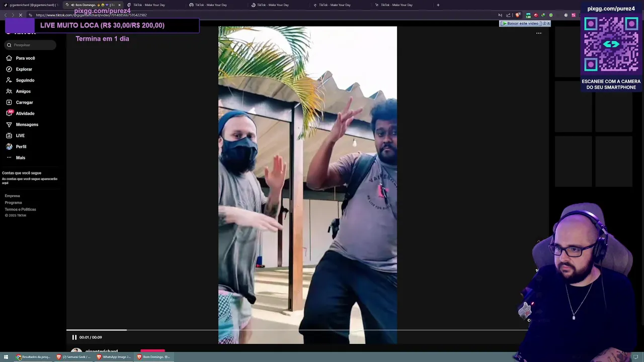Open the red circular extension icon
The height and width of the screenshot is (362, 644).
(x=535, y=15)
